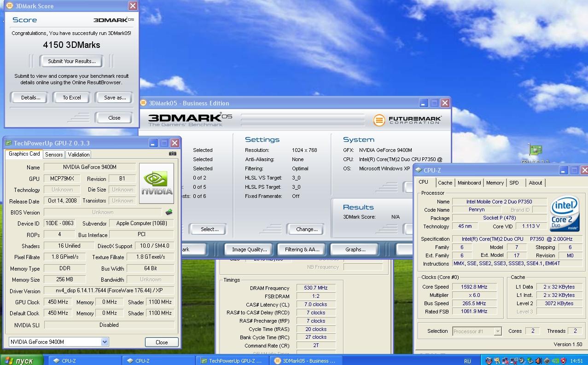Open the Cache tab in CPU-Z

pyautogui.click(x=445, y=183)
